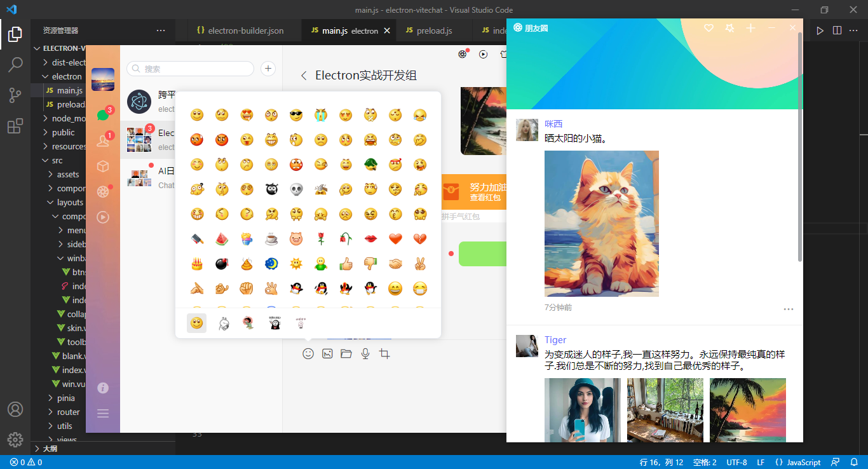868x469 pixels.
Task: Insert the sunglasses emoji
Action: click(296, 115)
